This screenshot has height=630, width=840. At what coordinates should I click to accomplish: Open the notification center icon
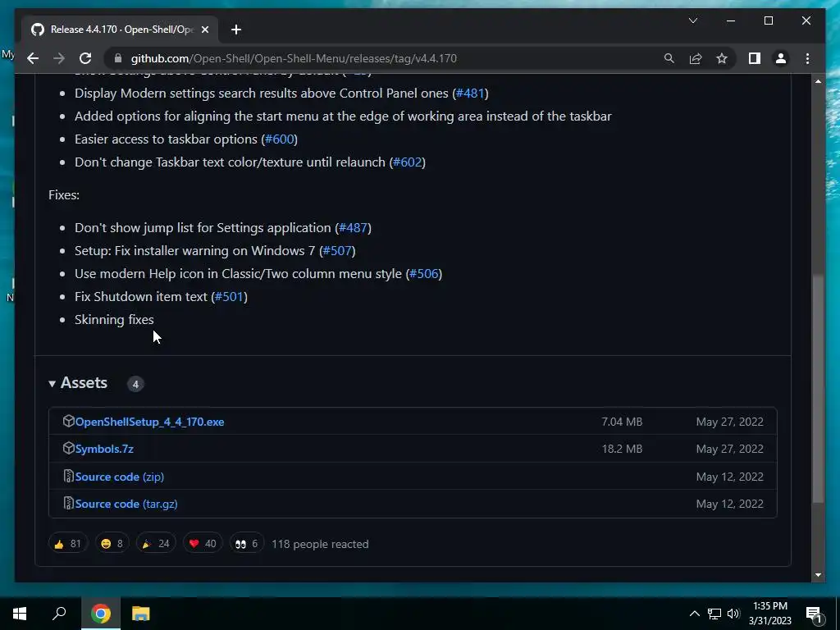[x=814, y=614]
